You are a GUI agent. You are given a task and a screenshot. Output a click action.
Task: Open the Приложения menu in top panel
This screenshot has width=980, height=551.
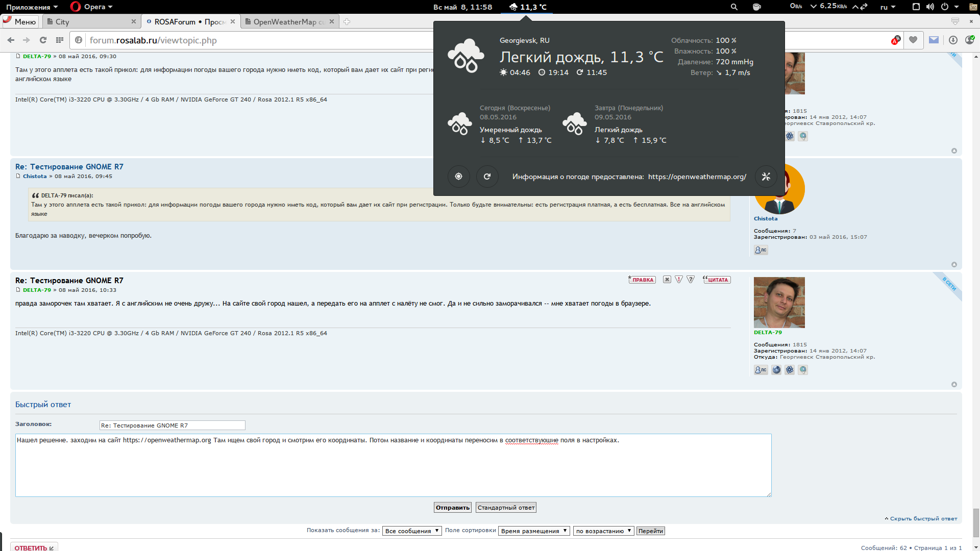(32, 7)
